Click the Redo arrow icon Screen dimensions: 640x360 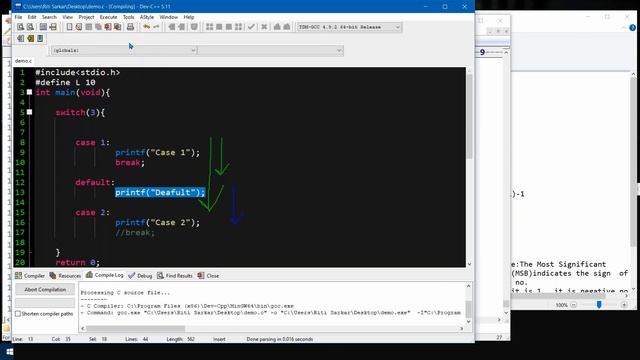pyautogui.click(x=156, y=27)
